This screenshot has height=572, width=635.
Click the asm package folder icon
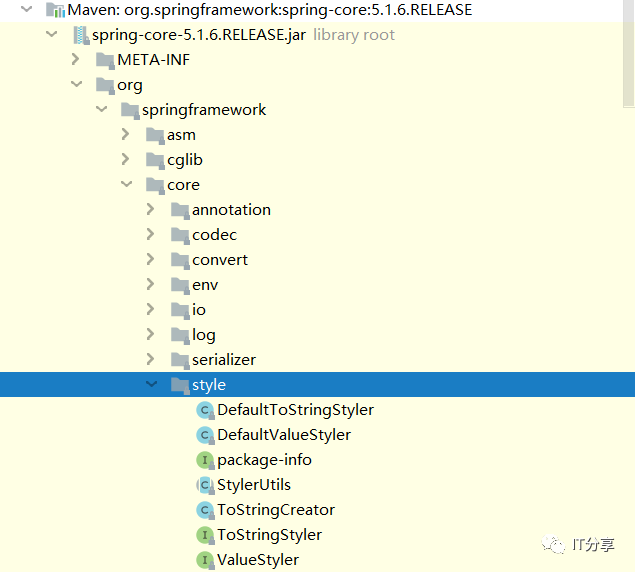point(156,135)
